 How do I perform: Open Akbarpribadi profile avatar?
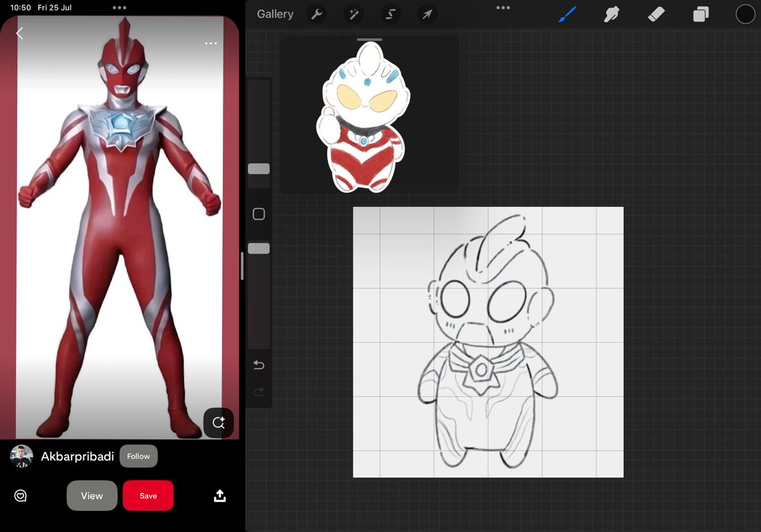[x=22, y=456]
